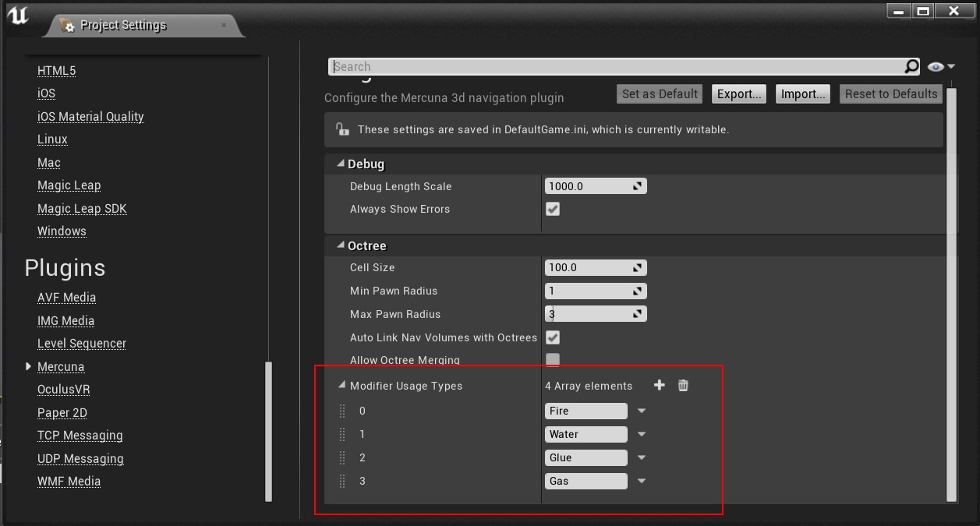Click inside the Search input field
980x526 pixels.
[x=546, y=66]
